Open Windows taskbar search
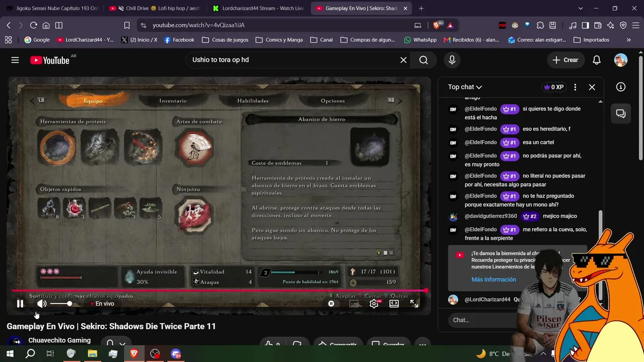This screenshot has width=644, height=362. click(x=30, y=353)
